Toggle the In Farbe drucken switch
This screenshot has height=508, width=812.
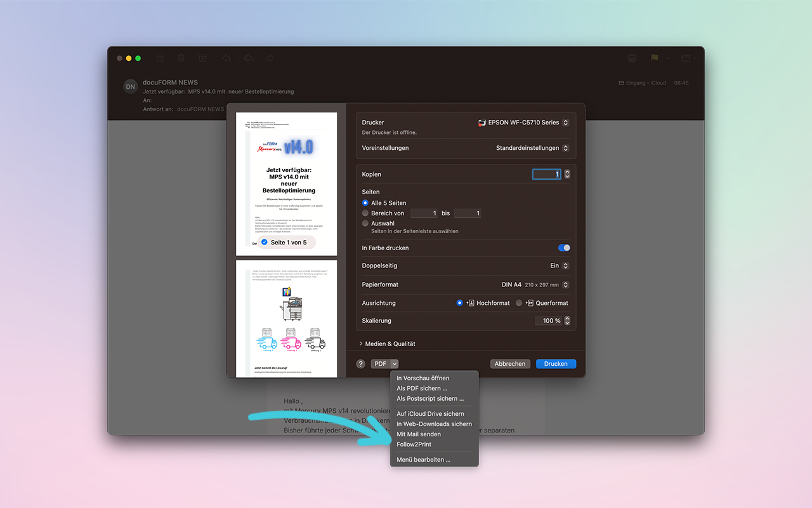click(564, 248)
